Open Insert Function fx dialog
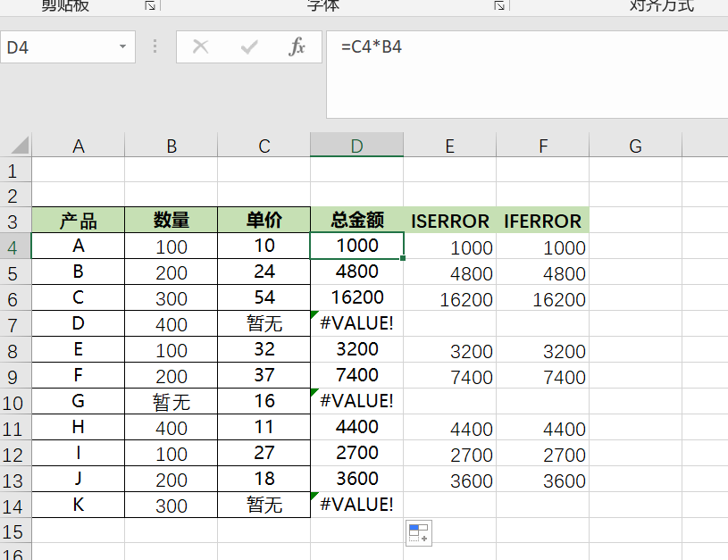The width and height of the screenshot is (728, 560). (x=297, y=46)
